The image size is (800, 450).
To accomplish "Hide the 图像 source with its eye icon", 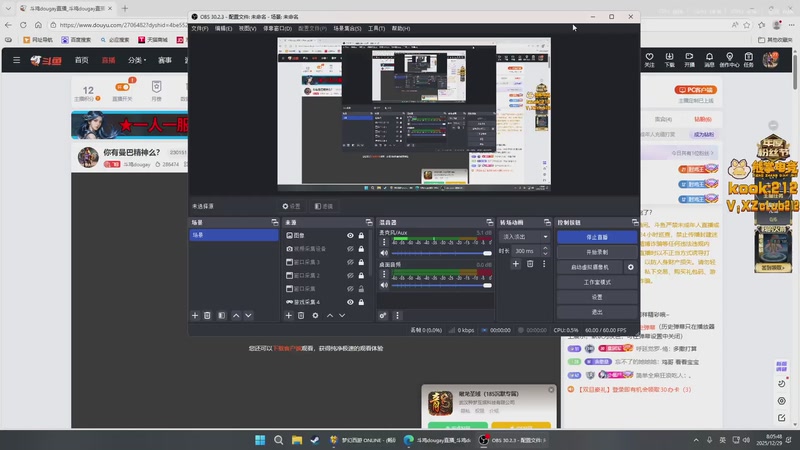I will (350, 236).
